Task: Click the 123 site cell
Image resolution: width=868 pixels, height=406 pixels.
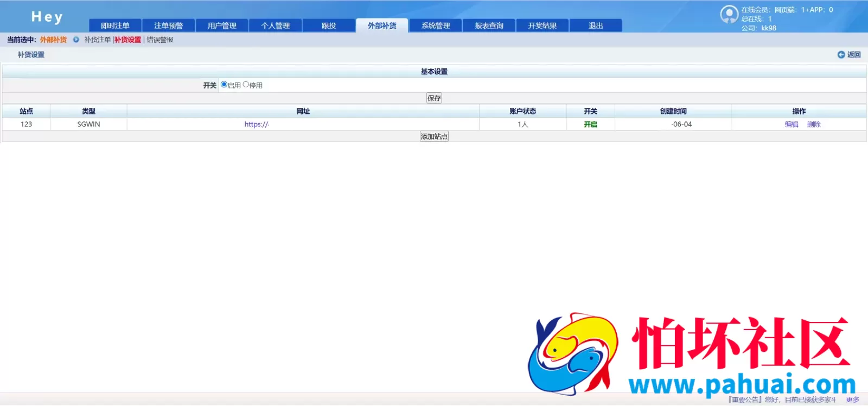Action: pos(26,124)
